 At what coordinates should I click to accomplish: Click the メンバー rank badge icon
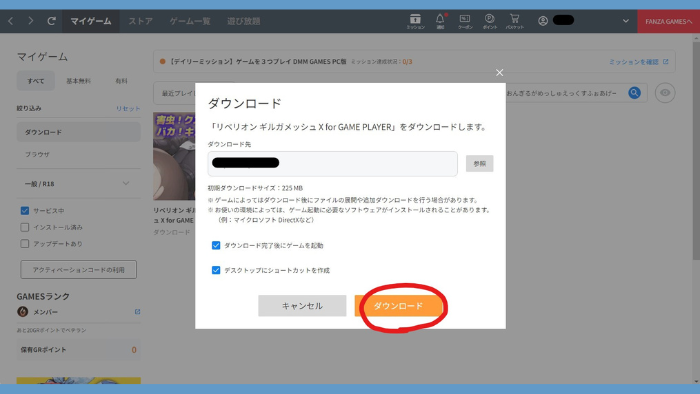click(x=23, y=311)
